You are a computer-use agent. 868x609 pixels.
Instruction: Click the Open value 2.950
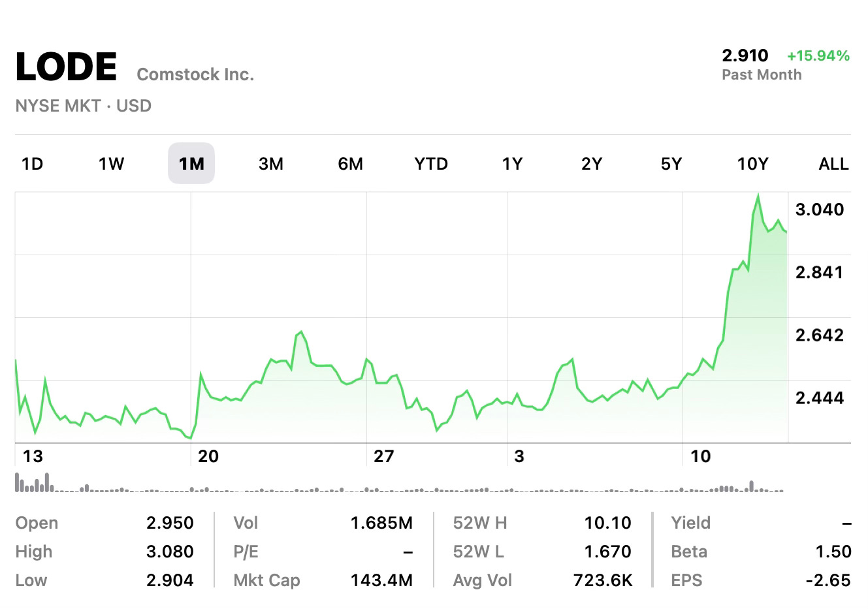pyautogui.click(x=170, y=523)
